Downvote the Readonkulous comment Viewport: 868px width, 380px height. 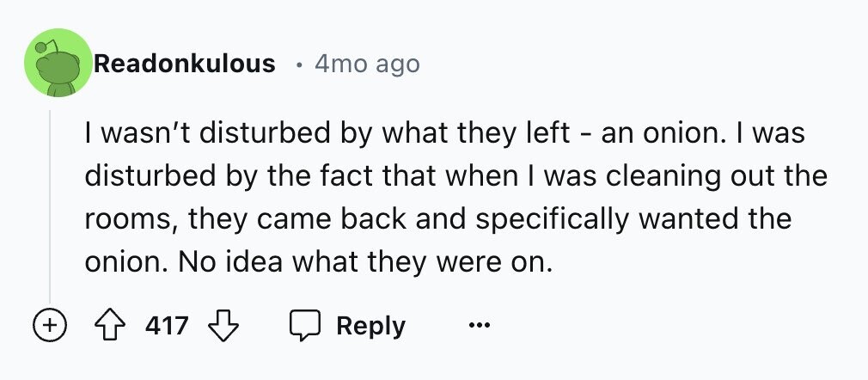(222, 326)
